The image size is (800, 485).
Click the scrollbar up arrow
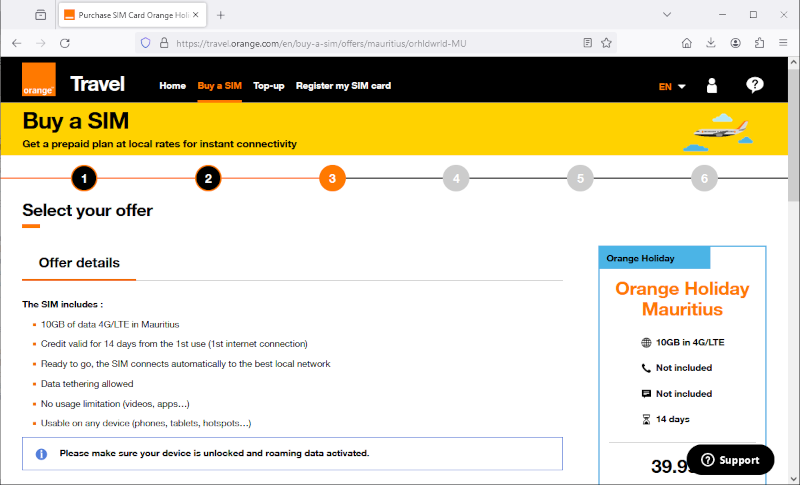pyautogui.click(x=794, y=63)
